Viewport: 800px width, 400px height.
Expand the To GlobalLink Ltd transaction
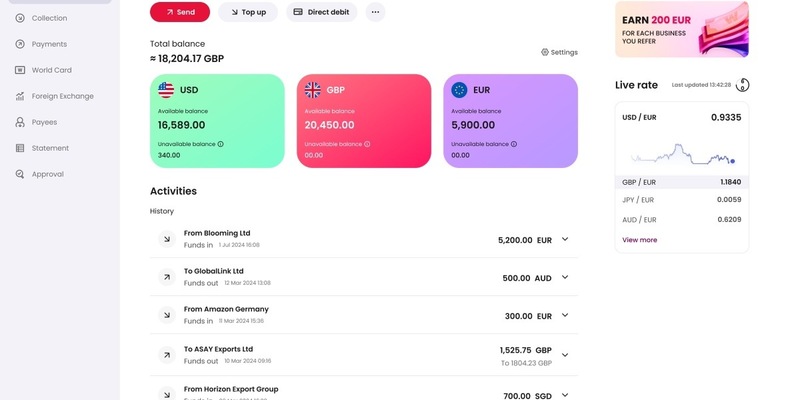(x=565, y=277)
